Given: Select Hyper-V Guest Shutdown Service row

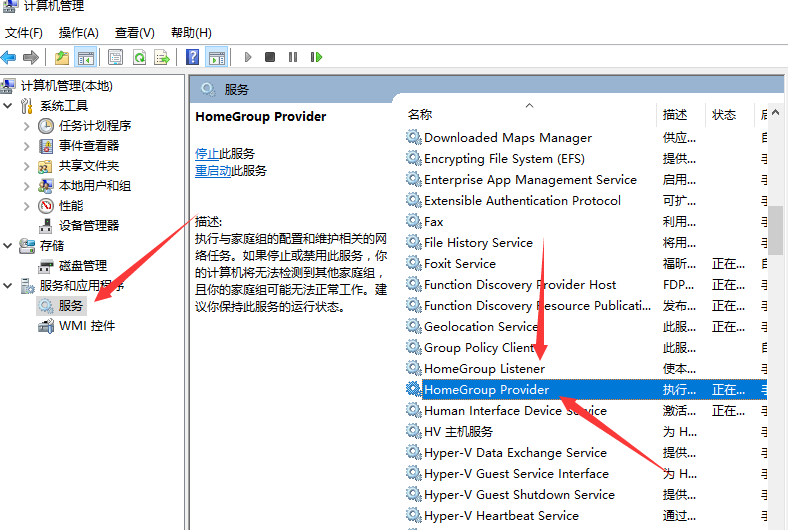Looking at the screenshot, I should [585, 495].
